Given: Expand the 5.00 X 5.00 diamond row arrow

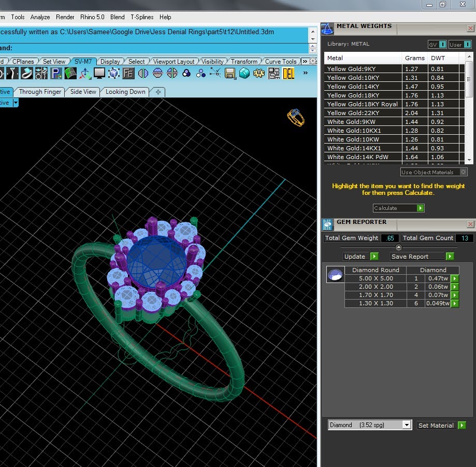Looking at the screenshot, I should [454, 278].
